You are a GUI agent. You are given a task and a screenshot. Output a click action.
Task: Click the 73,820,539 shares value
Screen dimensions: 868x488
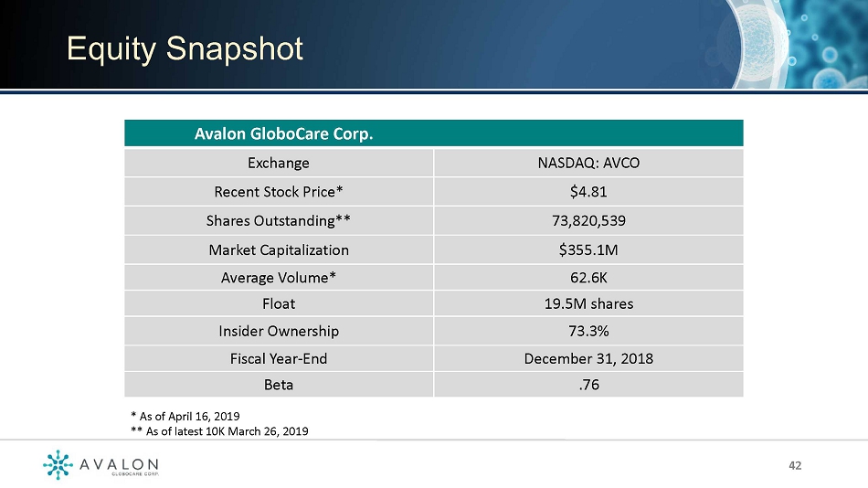pos(587,221)
